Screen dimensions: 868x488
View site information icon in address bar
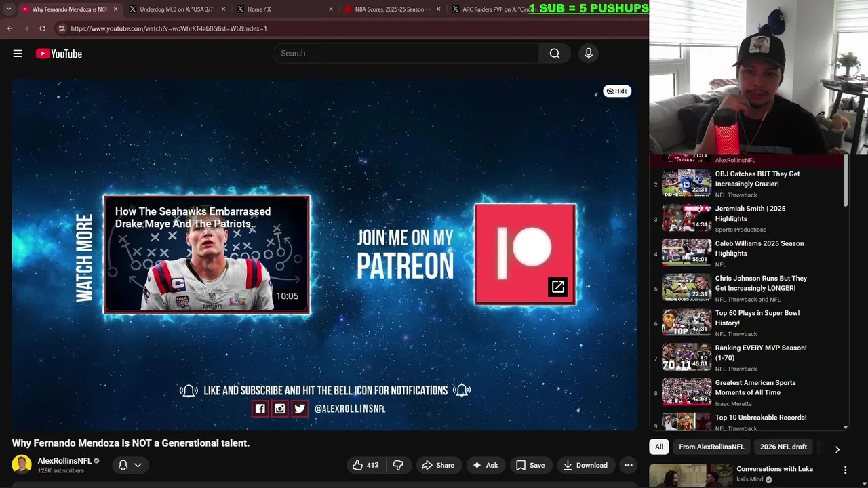(62, 28)
